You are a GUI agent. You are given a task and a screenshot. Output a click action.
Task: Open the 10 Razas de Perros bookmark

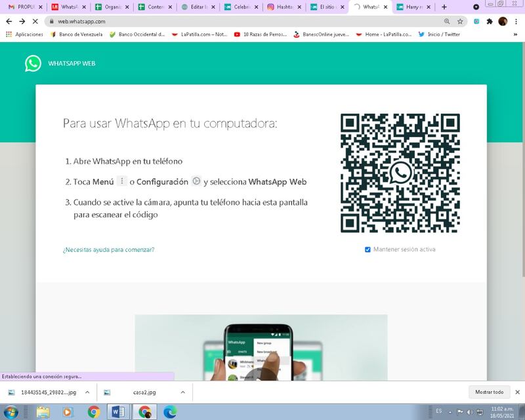click(261, 34)
